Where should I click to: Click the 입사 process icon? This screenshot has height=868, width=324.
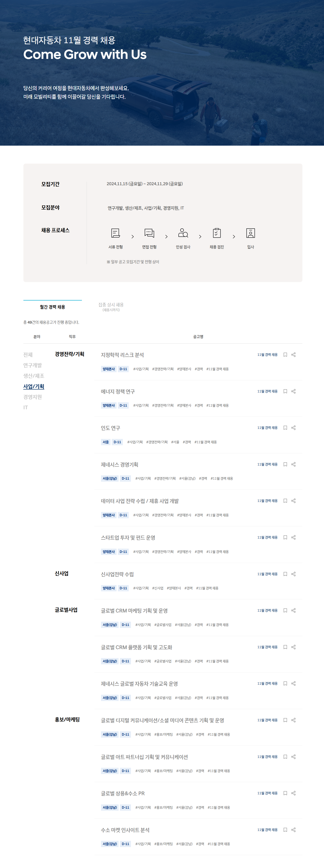[x=250, y=233]
